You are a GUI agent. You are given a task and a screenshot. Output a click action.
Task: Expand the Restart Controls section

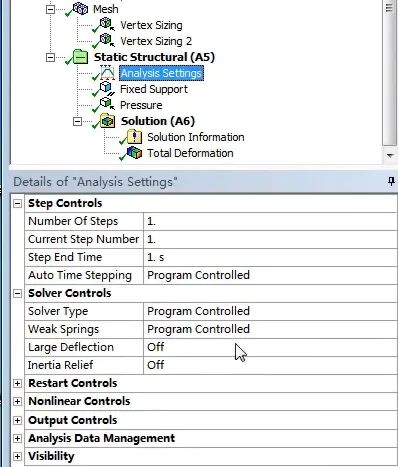tap(17, 383)
